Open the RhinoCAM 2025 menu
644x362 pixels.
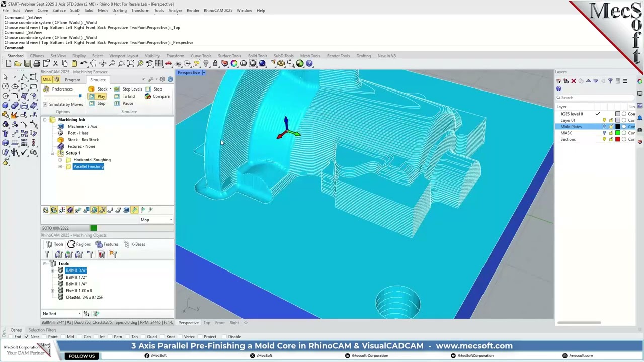pos(218,10)
